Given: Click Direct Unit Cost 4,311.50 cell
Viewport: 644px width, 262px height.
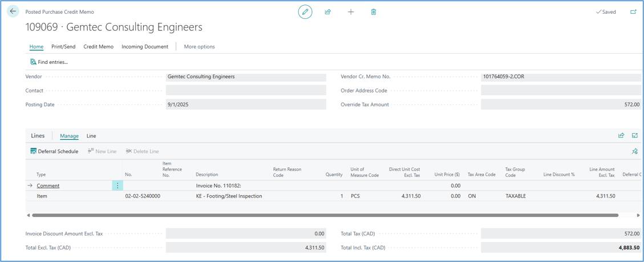Looking at the screenshot, I should (410, 196).
